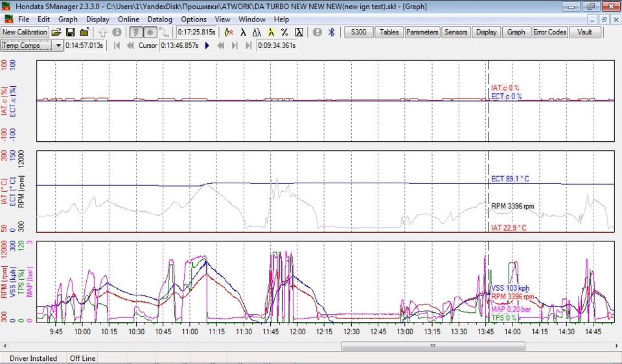The height and width of the screenshot is (364, 622).
Task: Open the S300 window
Action: pos(358,32)
